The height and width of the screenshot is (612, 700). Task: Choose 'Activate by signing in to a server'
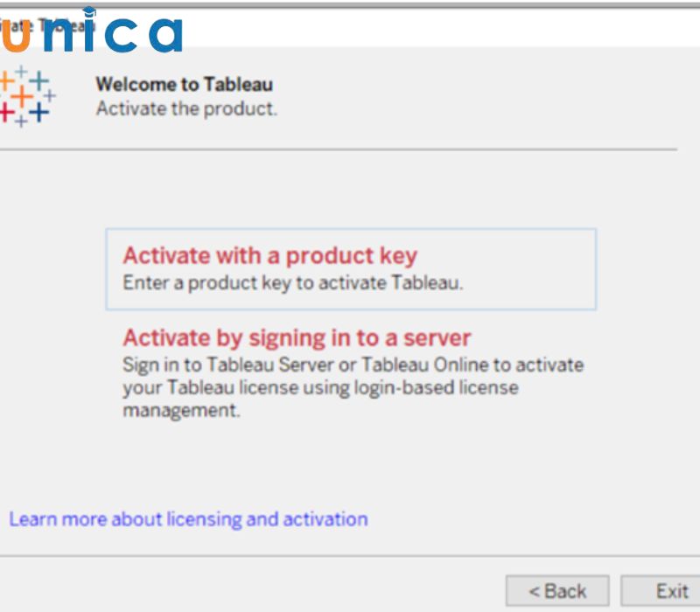pyautogui.click(x=297, y=337)
